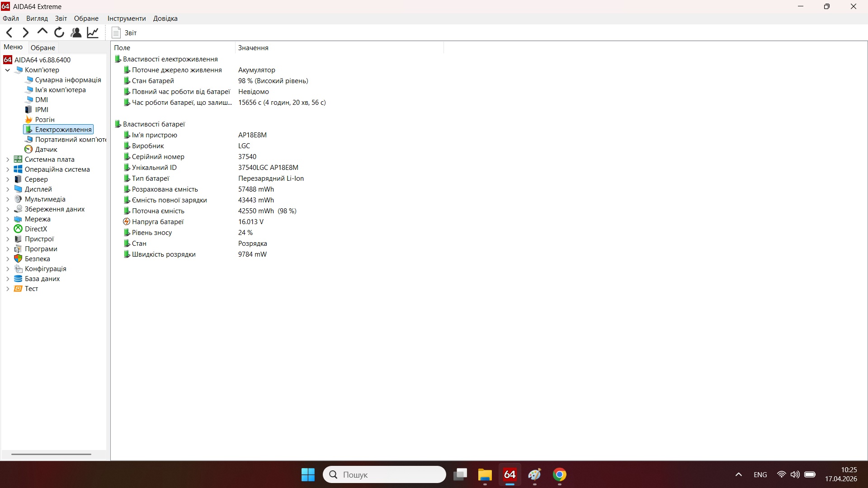868x488 pixels.
Task: Click the volume speaker tray icon
Action: point(795,474)
